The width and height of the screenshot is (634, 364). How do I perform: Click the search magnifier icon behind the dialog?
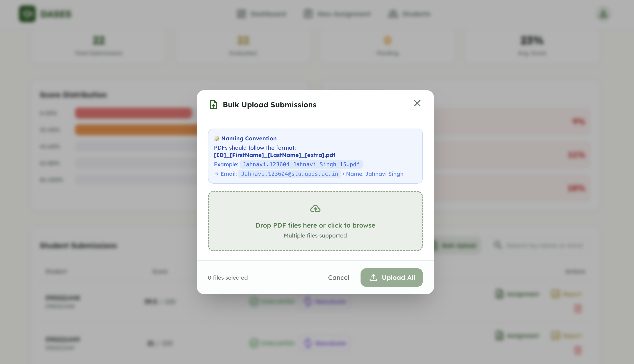(498, 245)
